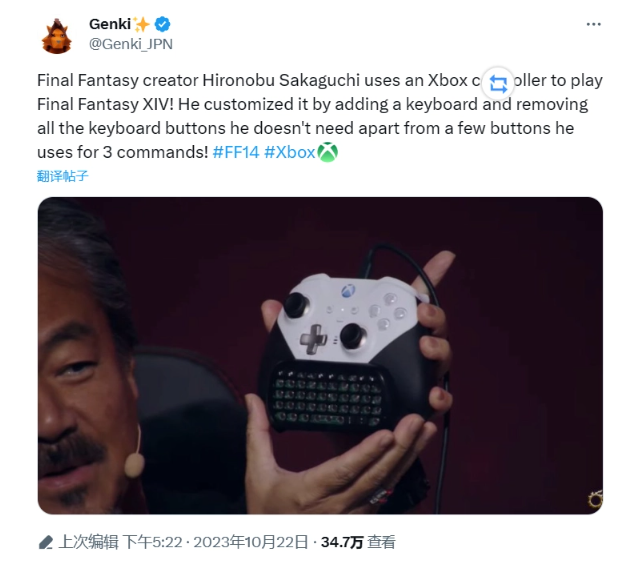Click 翻译帖子 to translate the post
The height and width of the screenshot is (576, 623).
63,176
